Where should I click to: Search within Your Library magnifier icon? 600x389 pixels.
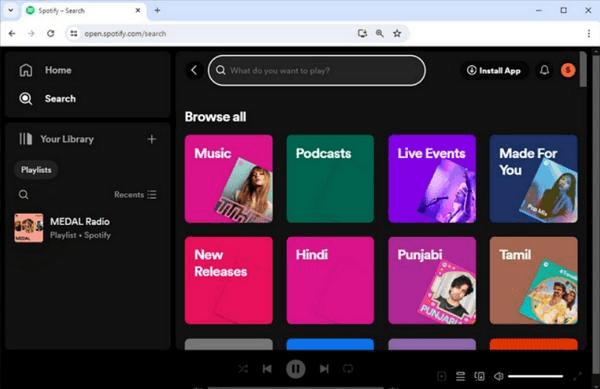click(23, 195)
